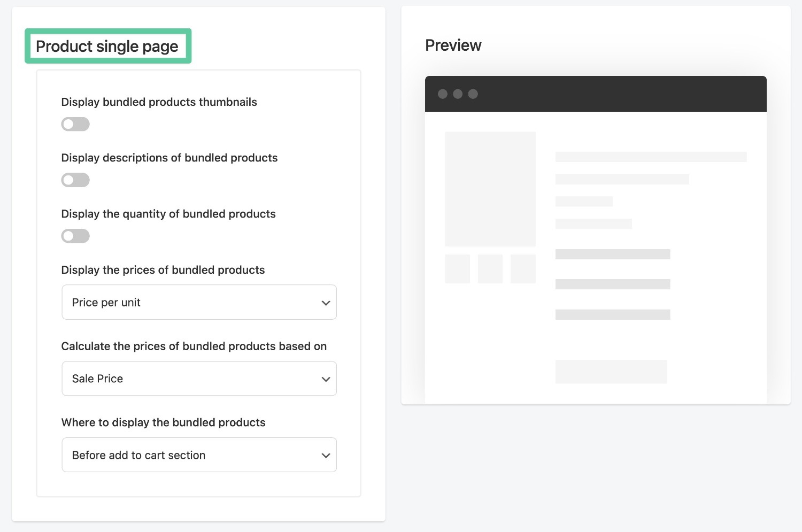
Task: Enable Display bundled products thumbnails toggle
Action: (x=75, y=124)
